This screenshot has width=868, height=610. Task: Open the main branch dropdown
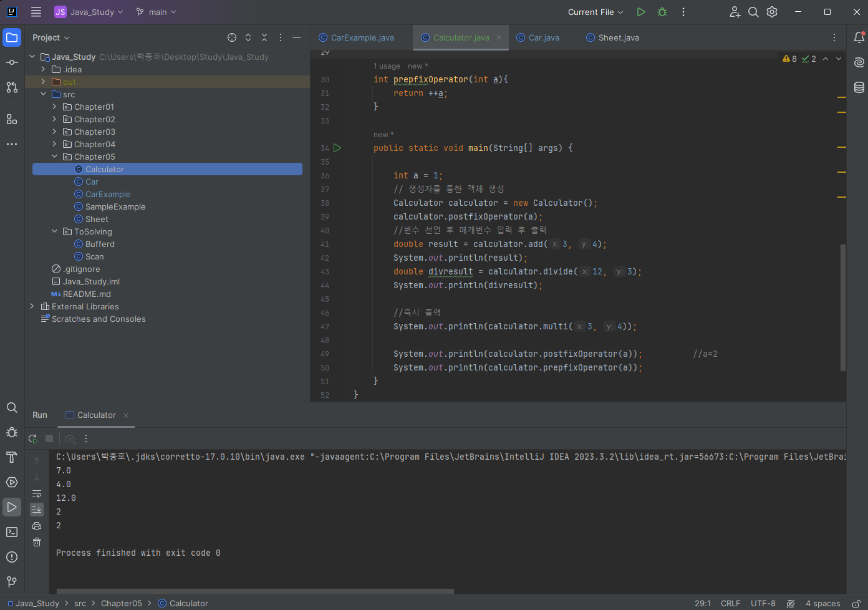click(x=157, y=12)
